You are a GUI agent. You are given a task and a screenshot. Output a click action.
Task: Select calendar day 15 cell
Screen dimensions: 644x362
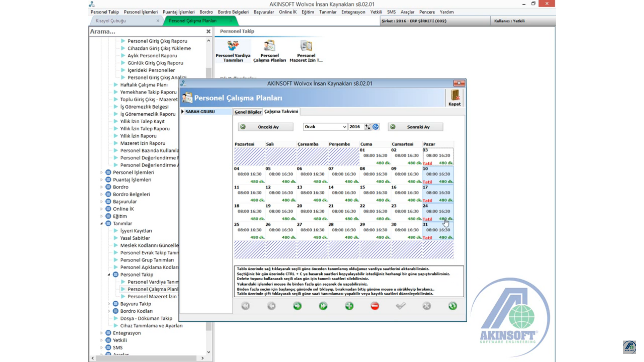click(375, 194)
